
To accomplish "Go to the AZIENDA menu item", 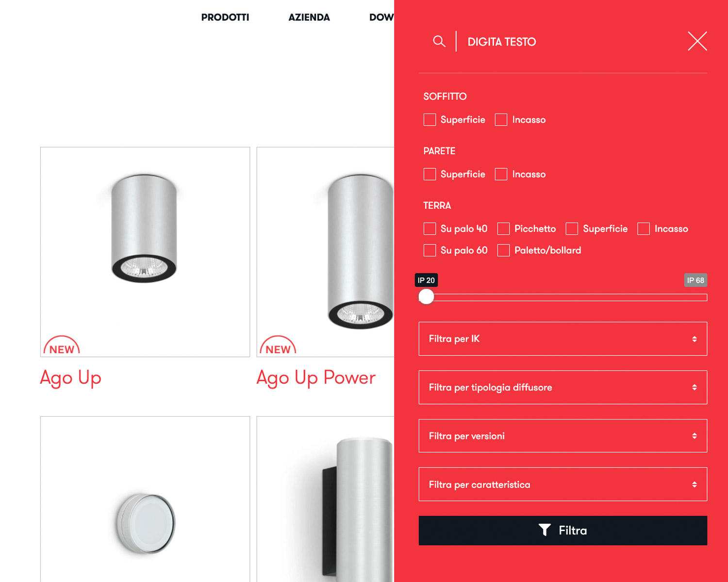I will tap(309, 17).
